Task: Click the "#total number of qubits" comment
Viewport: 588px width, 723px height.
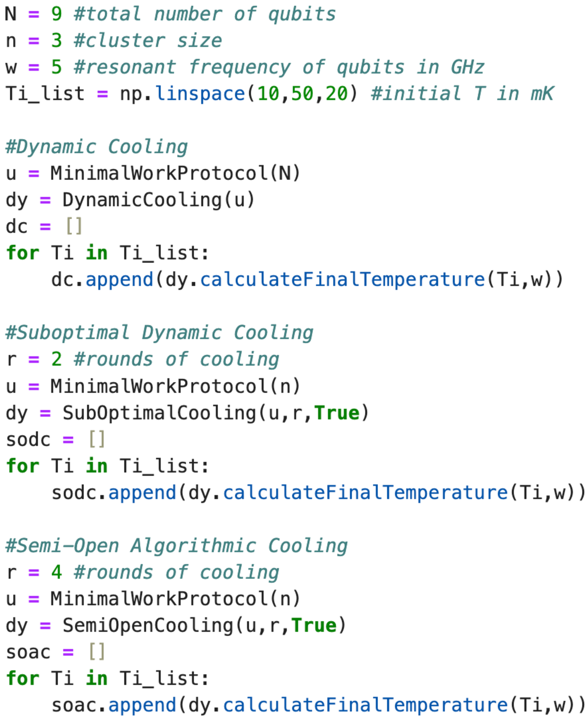Action: 204,14
